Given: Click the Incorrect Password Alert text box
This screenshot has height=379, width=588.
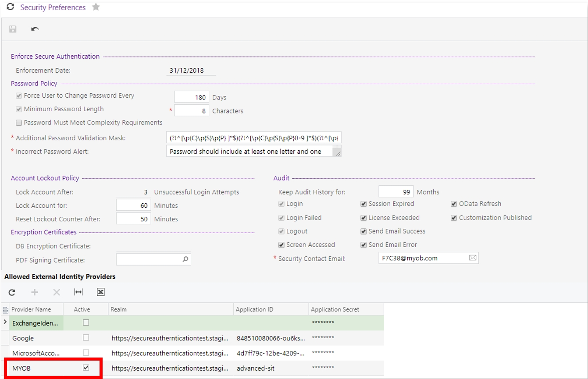Looking at the screenshot, I should point(250,151).
